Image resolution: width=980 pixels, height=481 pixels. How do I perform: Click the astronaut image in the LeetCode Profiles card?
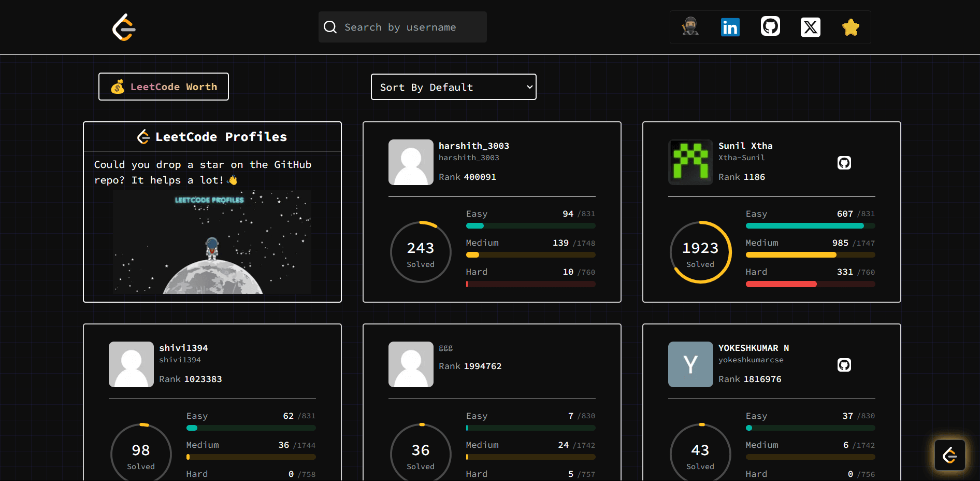tap(212, 242)
